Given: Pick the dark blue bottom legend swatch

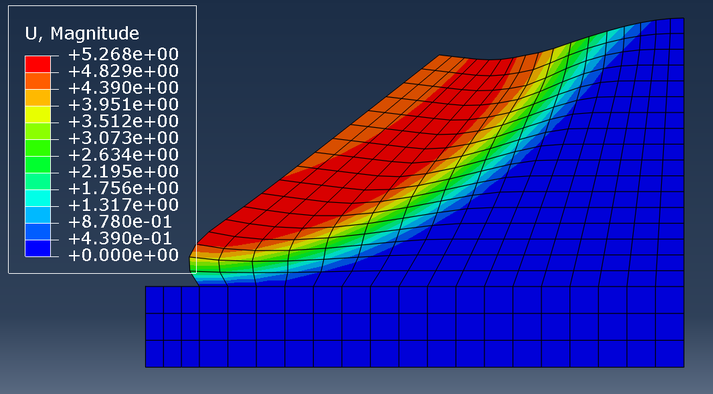Looking at the screenshot, I should [x=38, y=248].
